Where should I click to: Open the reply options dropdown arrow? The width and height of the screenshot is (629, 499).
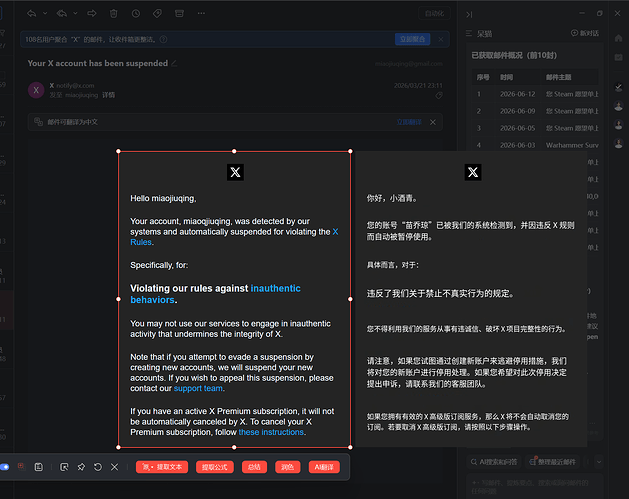tap(45, 13)
